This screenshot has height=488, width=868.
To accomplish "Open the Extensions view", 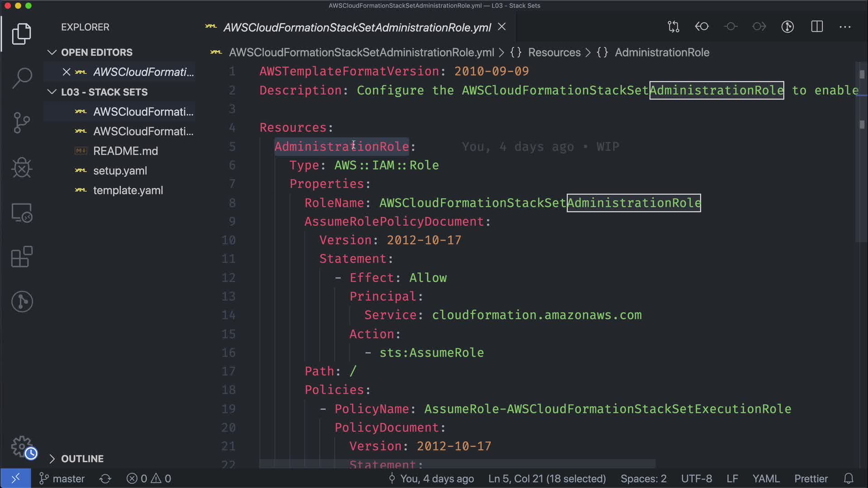I will (22, 257).
